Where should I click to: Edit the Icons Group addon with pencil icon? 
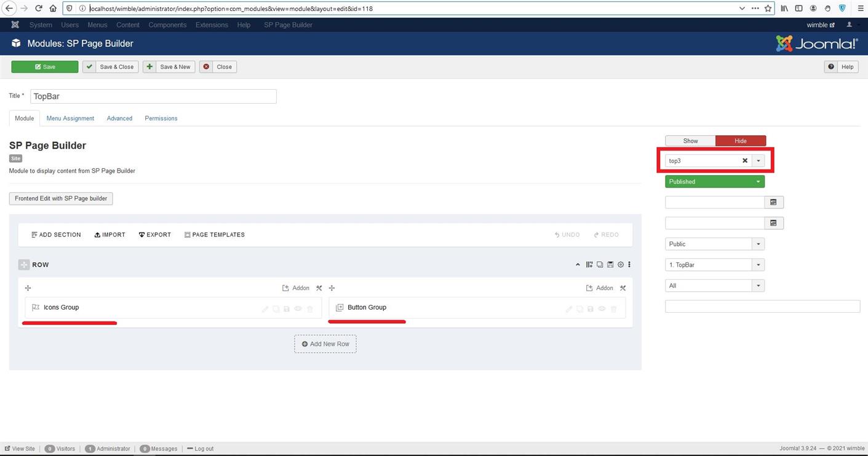(265, 309)
